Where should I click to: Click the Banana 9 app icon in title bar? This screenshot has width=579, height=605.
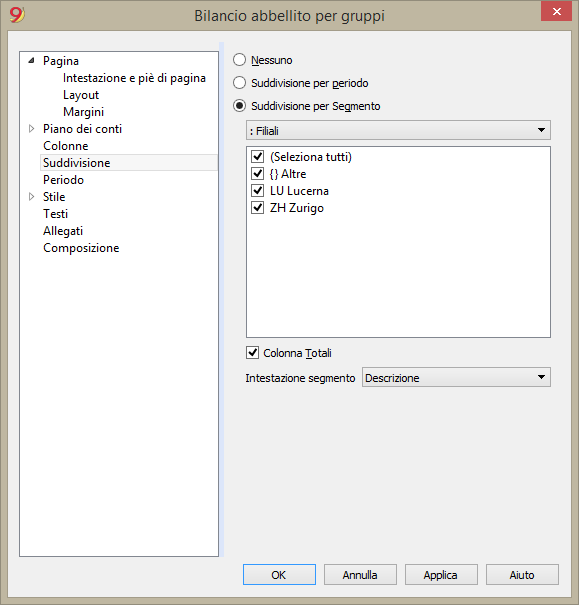click(17, 15)
